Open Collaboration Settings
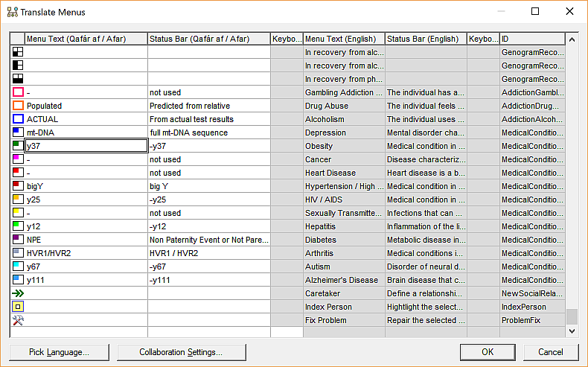This screenshot has height=367, width=588. (x=181, y=352)
